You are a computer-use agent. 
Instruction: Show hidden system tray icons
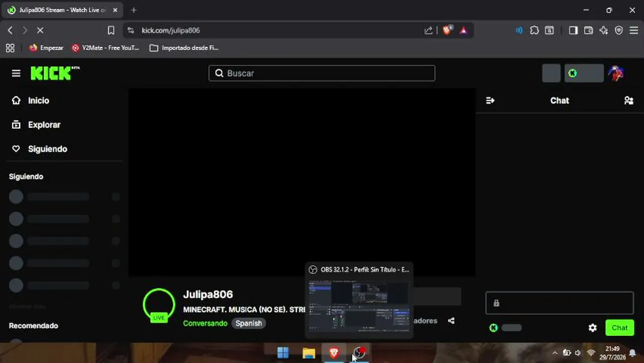click(x=555, y=353)
